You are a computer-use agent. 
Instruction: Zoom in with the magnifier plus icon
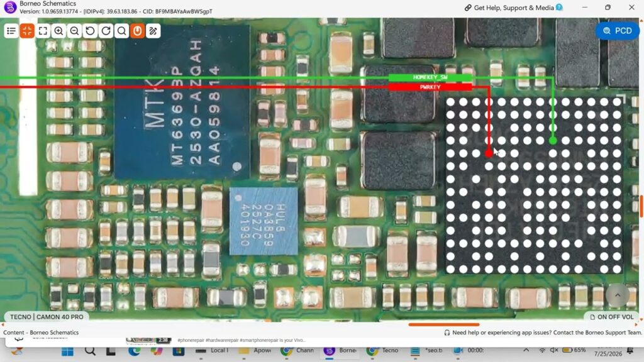click(x=58, y=31)
